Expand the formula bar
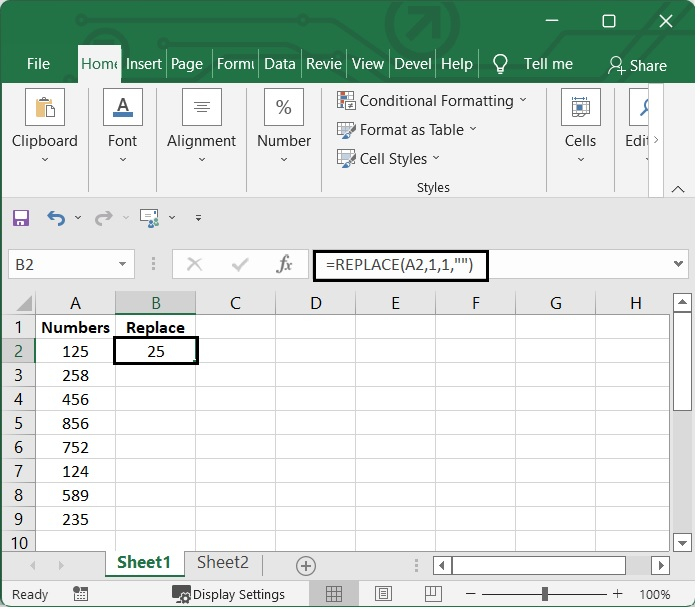This screenshot has height=611, width=700. point(679,264)
